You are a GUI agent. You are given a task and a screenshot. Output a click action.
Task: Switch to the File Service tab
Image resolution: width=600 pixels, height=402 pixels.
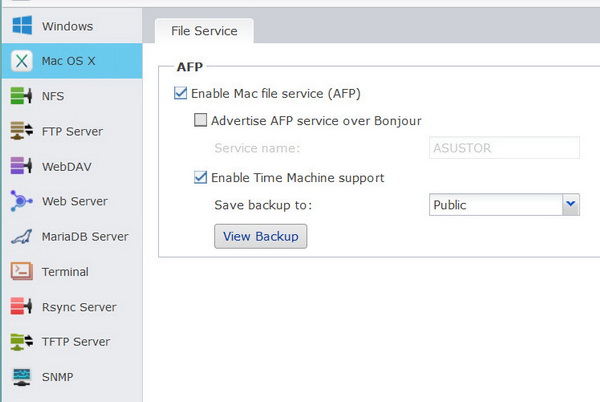pos(204,31)
